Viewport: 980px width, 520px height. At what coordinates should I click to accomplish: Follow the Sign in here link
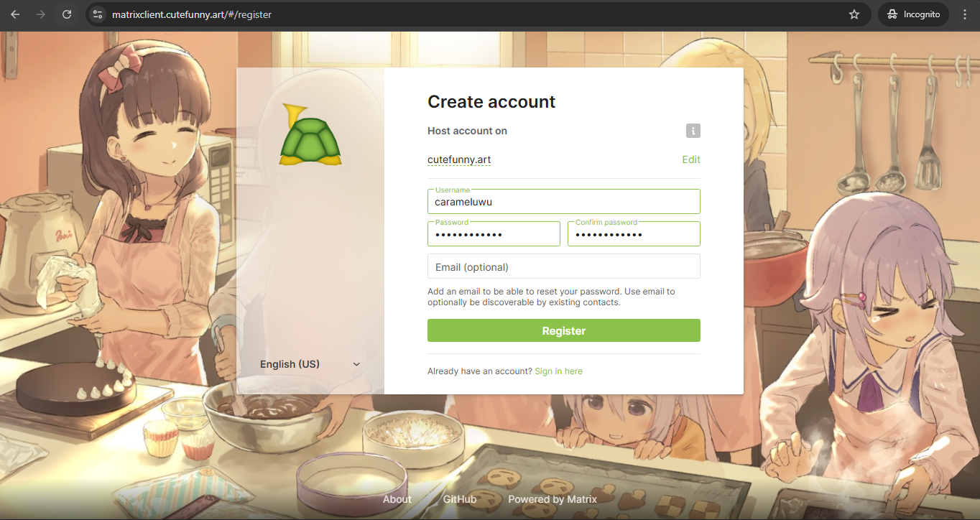click(x=558, y=371)
